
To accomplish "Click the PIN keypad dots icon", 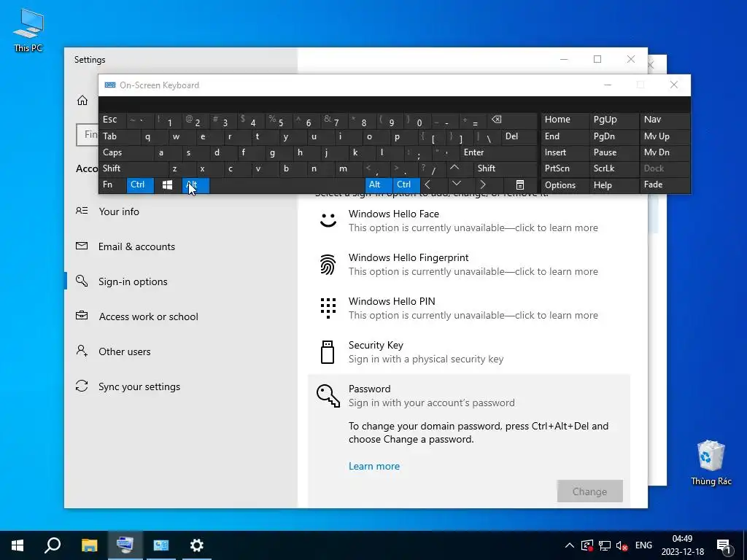I will point(328,308).
